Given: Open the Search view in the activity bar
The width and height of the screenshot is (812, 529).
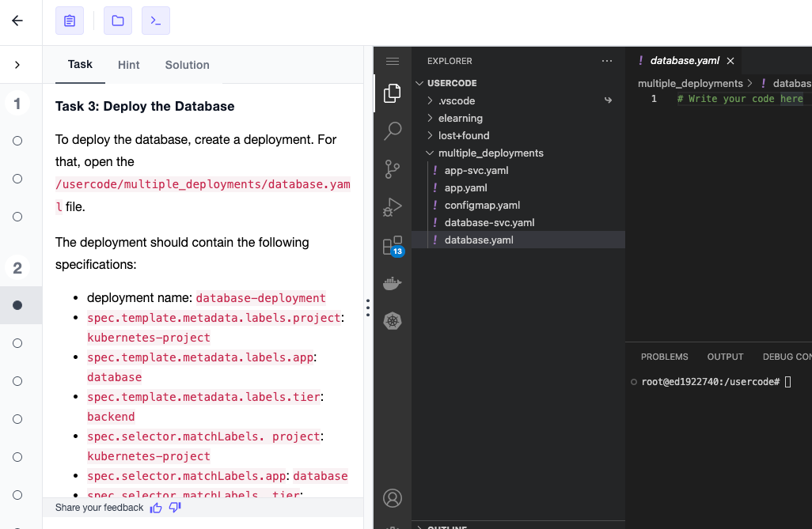Looking at the screenshot, I should pyautogui.click(x=392, y=130).
